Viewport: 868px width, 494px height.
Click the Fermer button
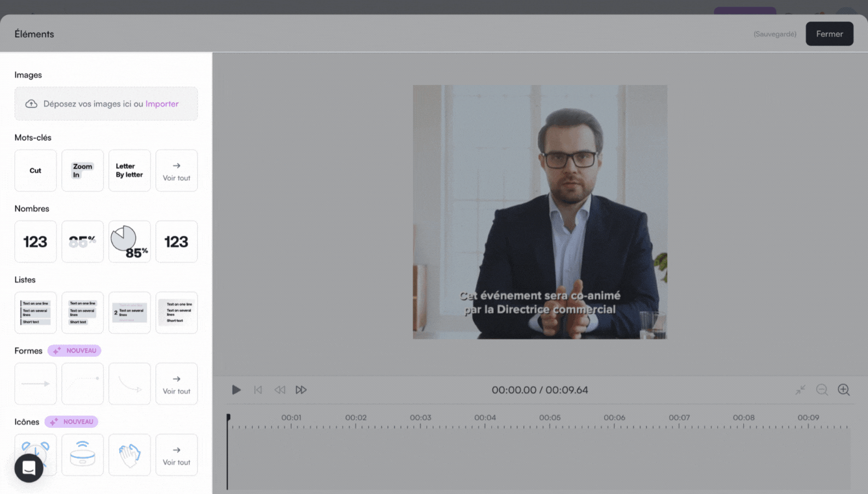(829, 34)
